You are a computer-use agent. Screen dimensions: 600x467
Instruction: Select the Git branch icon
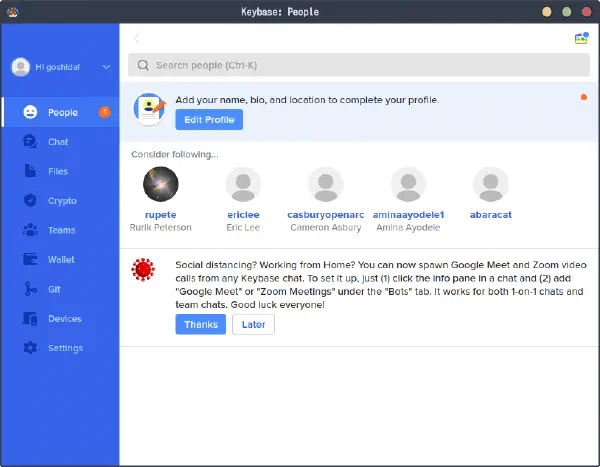point(30,289)
